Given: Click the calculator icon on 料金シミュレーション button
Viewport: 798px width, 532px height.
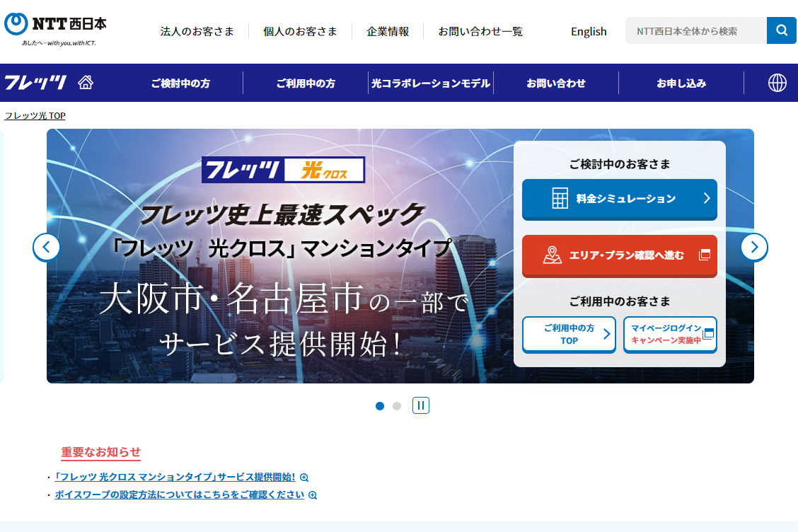Looking at the screenshot, I should [x=559, y=199].
